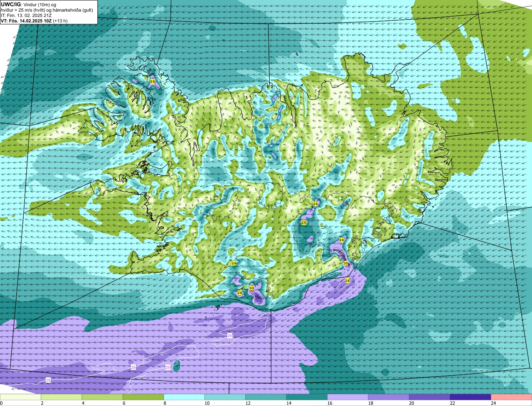This screenshot has height=406, width=532.
Task: Select the 4–6 m/s legend color block
Action: point(103,397)
